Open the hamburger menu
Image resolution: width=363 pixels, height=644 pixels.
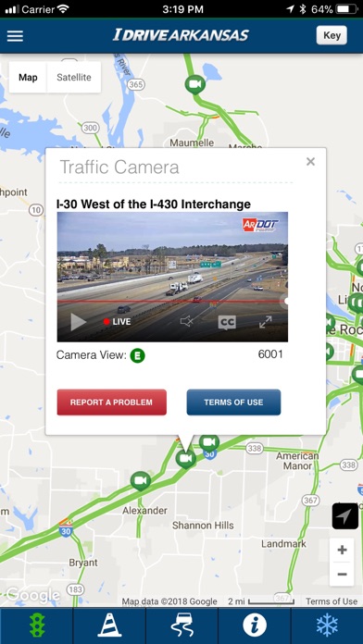pos(15,36)
